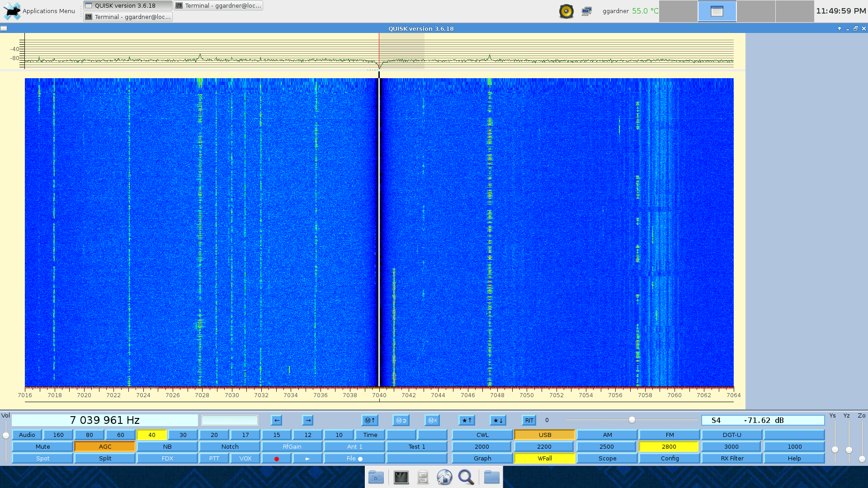The image size is (868, 488).
Task: Toggle the AGC button
Action: (105, 447)
